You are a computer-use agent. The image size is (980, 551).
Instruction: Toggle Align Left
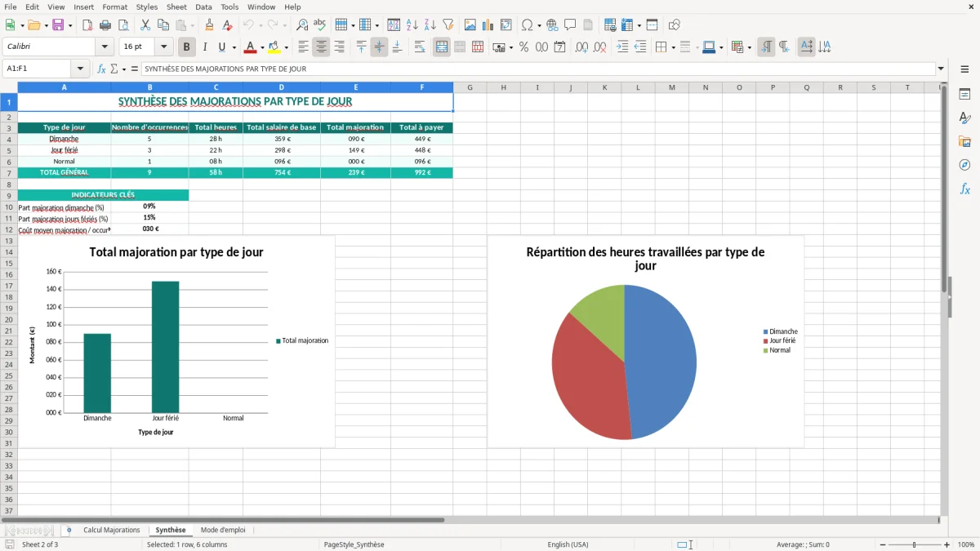pyautogui.click(x=303, y=47)
